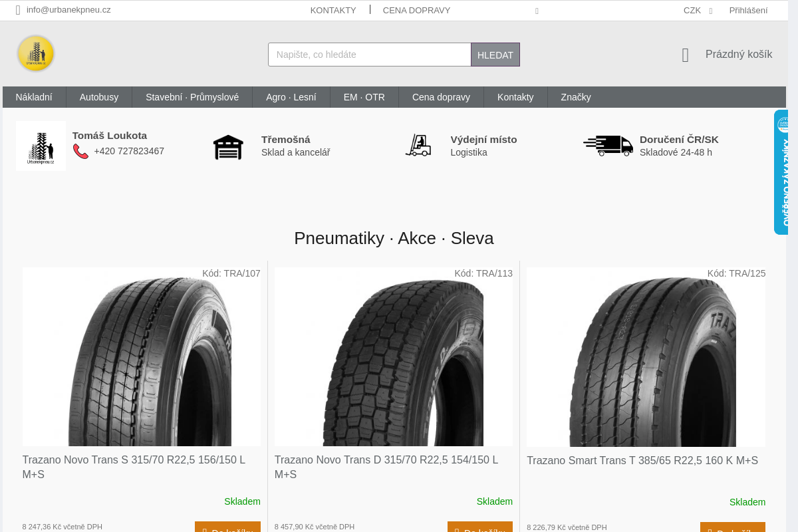Image resolution: width=798 pixels, height=532 pixels.
Task: Add Trazano Novo Trans S to cart
Action: tap(227, 527)
